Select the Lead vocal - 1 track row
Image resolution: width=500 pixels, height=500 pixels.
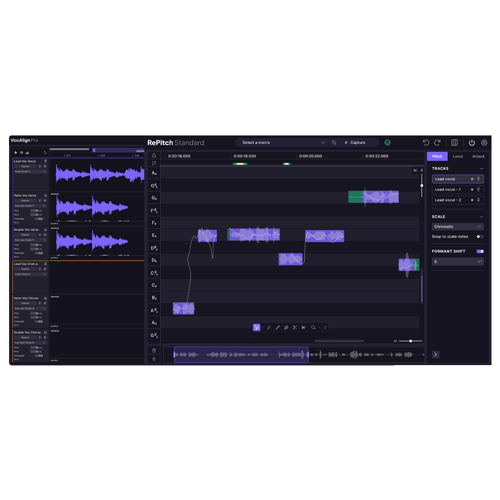(458, 189)
